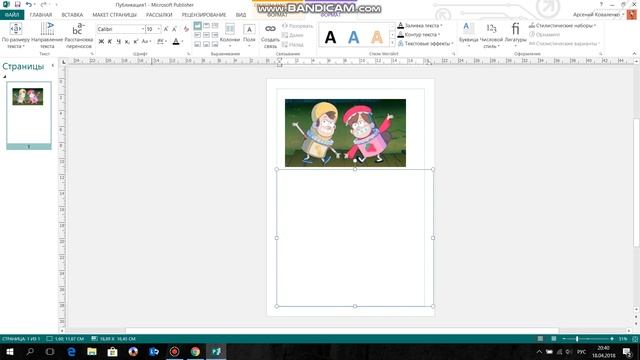Click Создать связь (create link)
This screenshot has height=360, width=640.
point(270,36)
